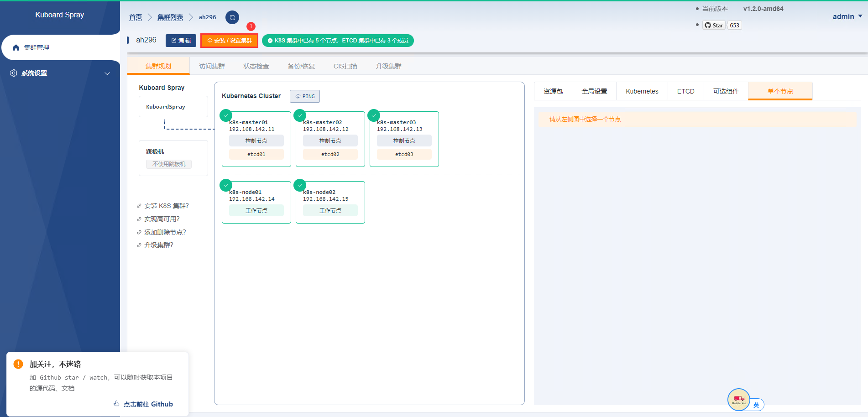The height and width of the screenshot is (417, 868).
Task: Click the green check icon on k8s-node02
Action: pyautogui.click(x=300, y=185)
